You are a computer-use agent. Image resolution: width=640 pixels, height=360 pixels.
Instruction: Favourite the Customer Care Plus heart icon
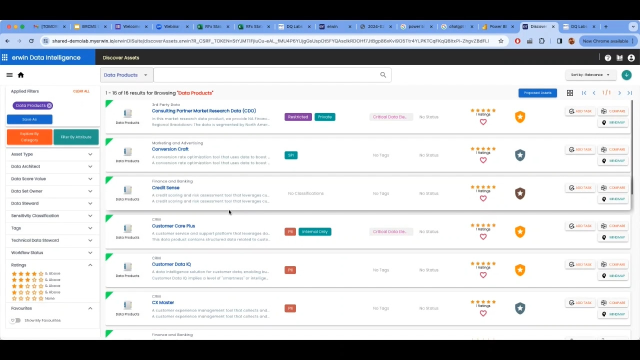483,237
